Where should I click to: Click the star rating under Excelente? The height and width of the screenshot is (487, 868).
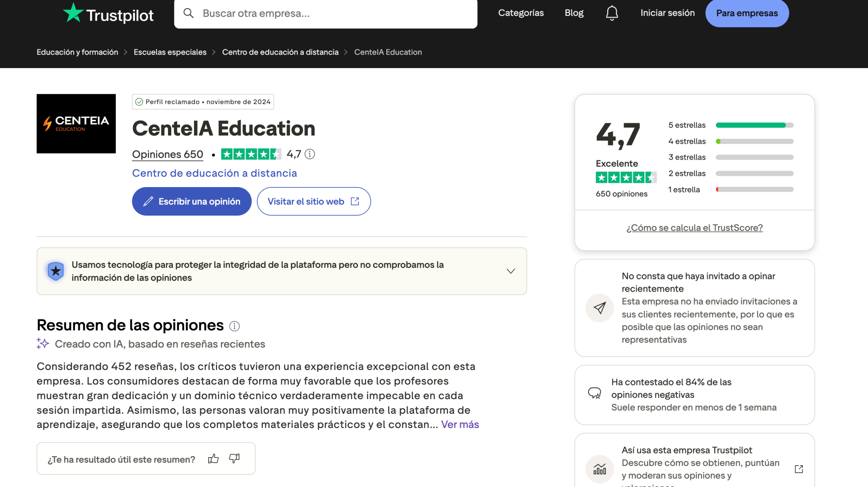(626, 177)
